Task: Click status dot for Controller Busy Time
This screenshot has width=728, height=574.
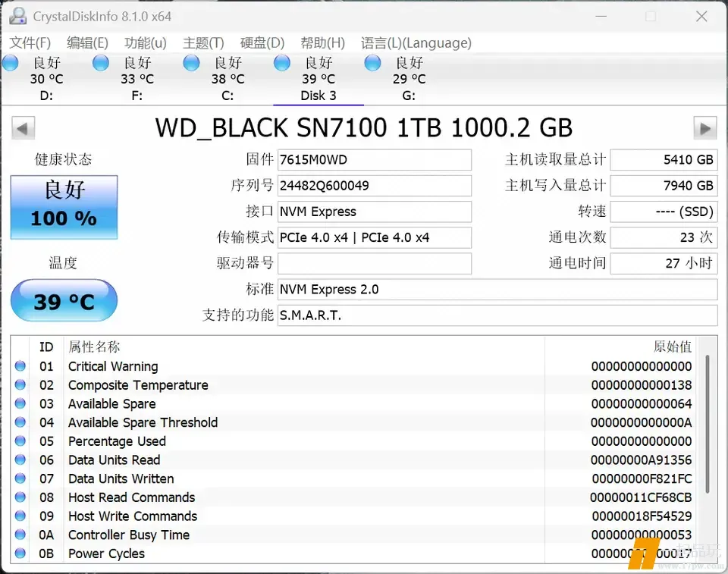Action: coord(20,535)
